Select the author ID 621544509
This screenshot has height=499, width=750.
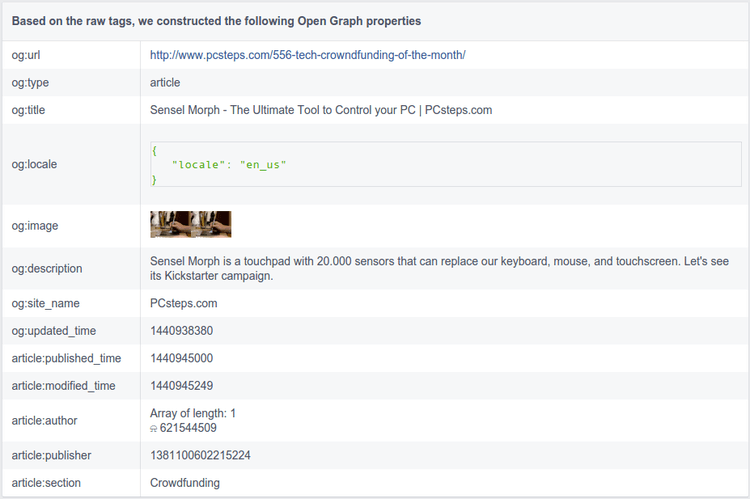188,428
